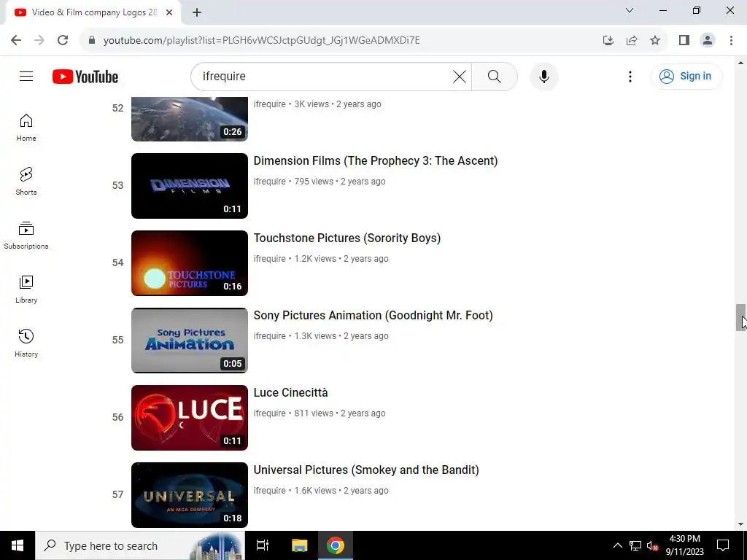Toggle Chrome side panel

click(x=684, y=40)
